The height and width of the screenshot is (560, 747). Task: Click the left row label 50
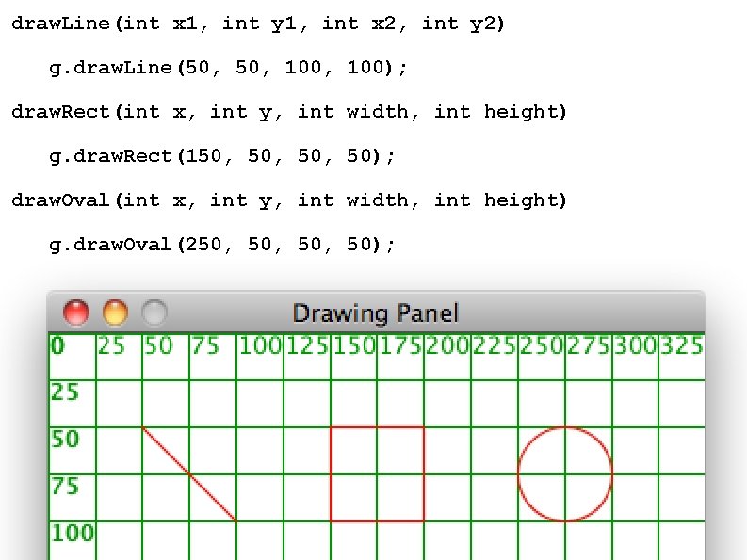click(x=65, y=439)
